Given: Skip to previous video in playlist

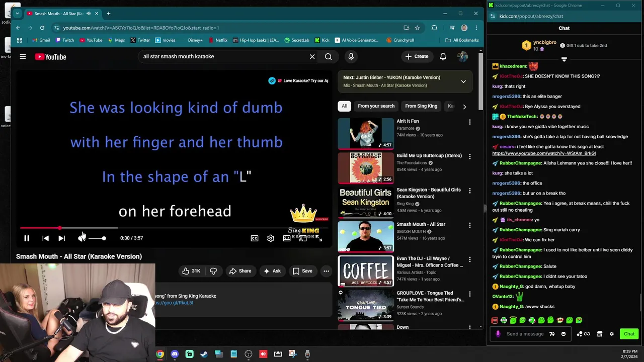Looking at the screenshot, I should [x=45, y=238].
